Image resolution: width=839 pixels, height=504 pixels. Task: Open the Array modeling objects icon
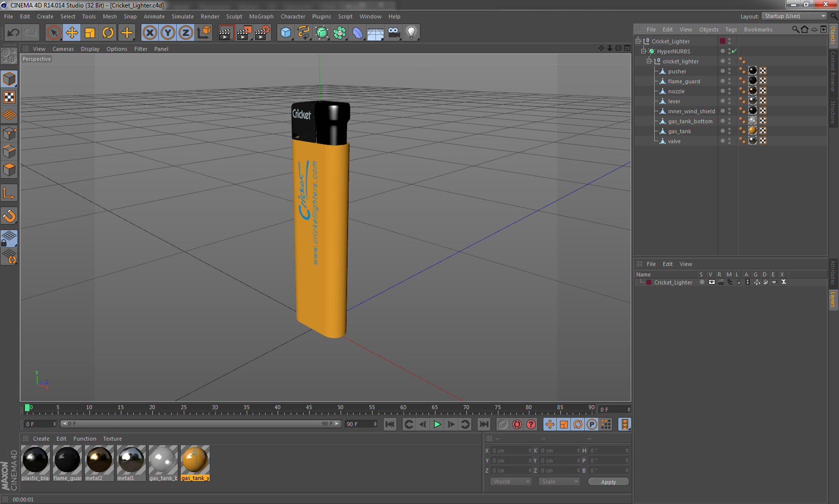(340, 33)
